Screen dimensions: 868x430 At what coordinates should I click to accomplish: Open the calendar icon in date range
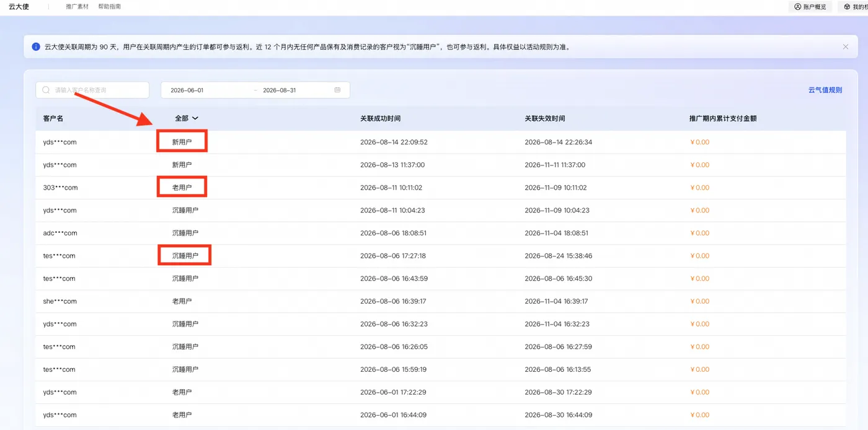coord(337,90)
